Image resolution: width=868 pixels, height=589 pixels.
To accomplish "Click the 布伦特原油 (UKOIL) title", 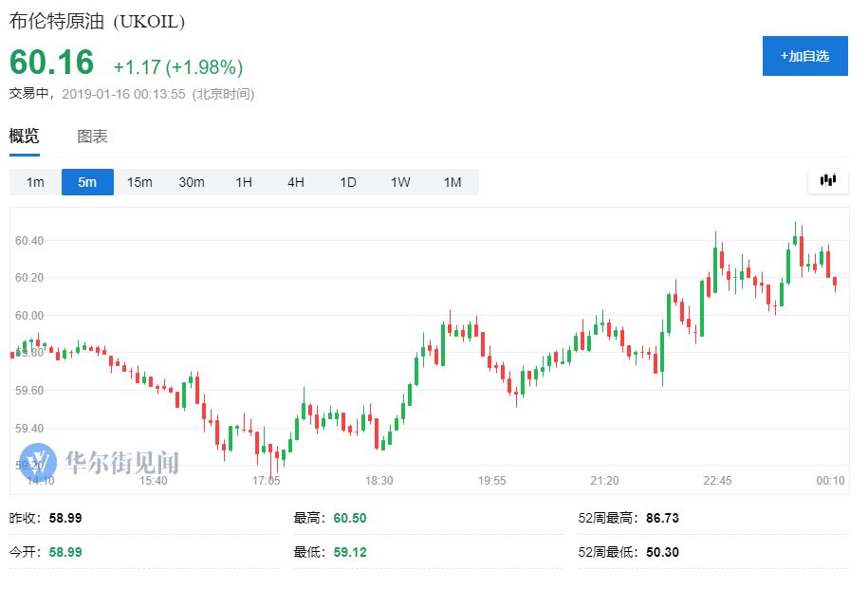I will (98, 21).
